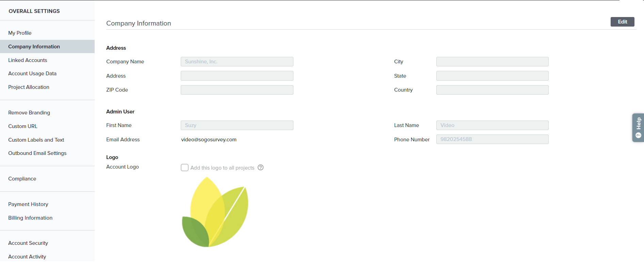Navigate to Remove Branding

coord(29,113)
